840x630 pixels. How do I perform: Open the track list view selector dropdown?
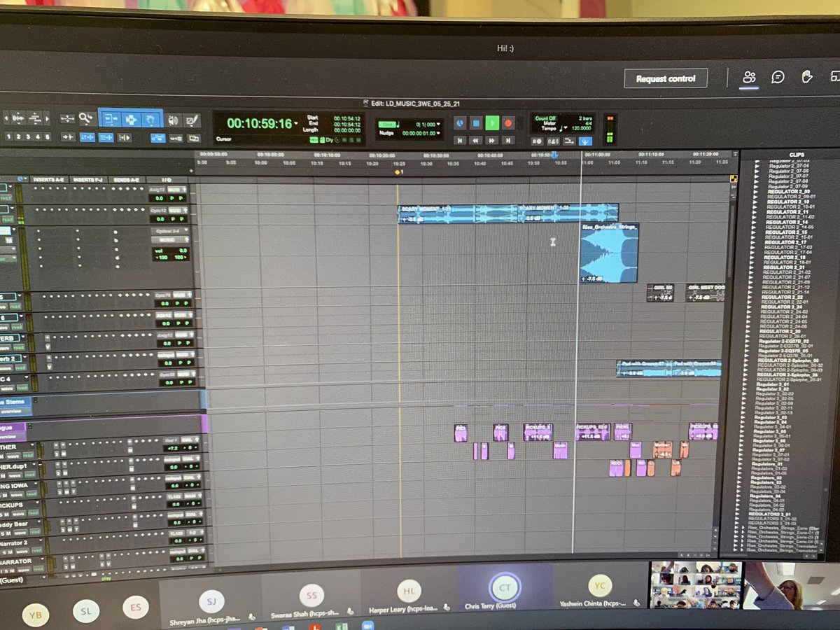(21, 179)
